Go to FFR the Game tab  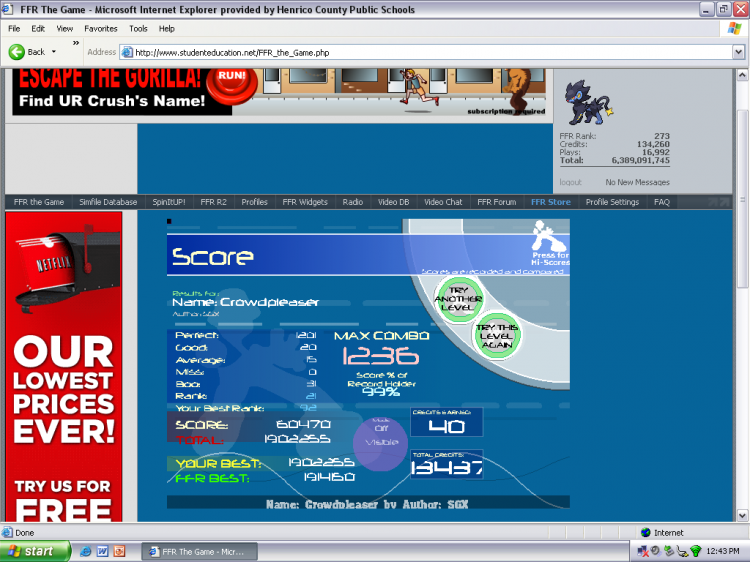[39, 202]
